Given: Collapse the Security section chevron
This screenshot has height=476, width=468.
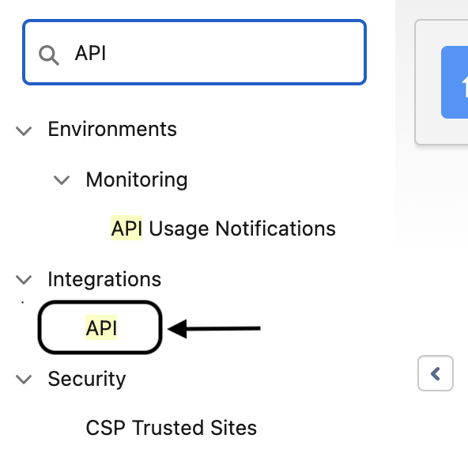Looking at the screenshot, I should 24,380.
